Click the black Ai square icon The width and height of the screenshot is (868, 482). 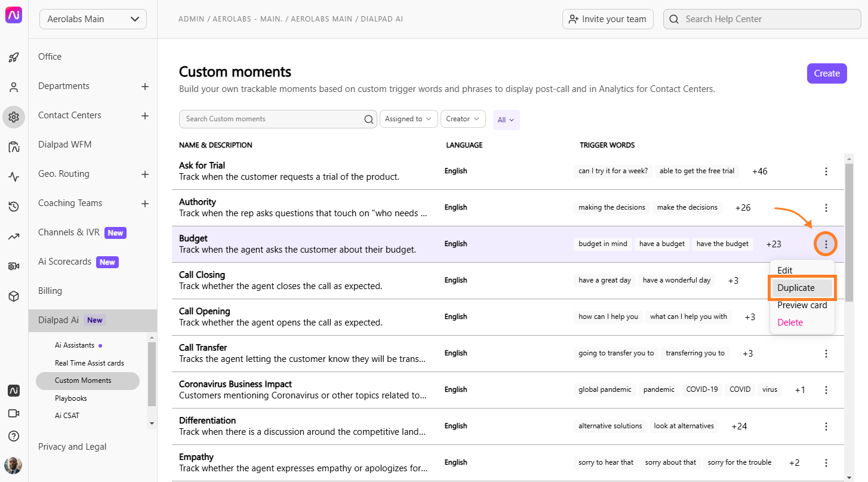(14, 391)
